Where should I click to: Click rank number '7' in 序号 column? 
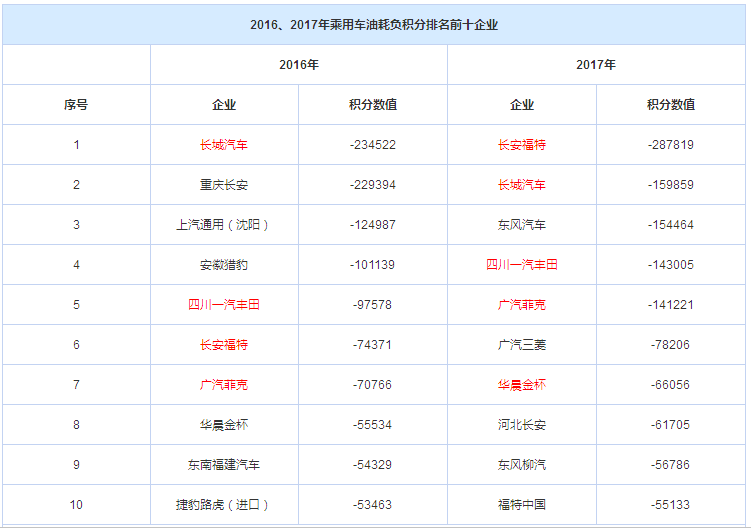click(76, 385)
